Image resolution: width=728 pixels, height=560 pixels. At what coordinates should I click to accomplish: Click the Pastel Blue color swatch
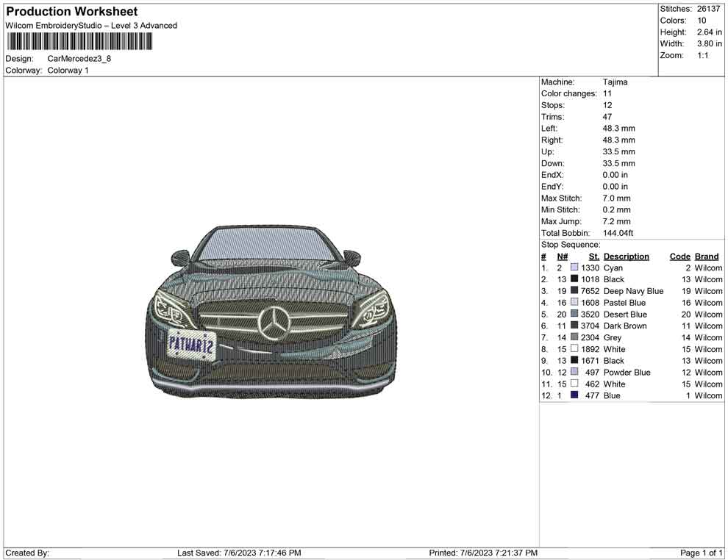(x=574, y=303)
